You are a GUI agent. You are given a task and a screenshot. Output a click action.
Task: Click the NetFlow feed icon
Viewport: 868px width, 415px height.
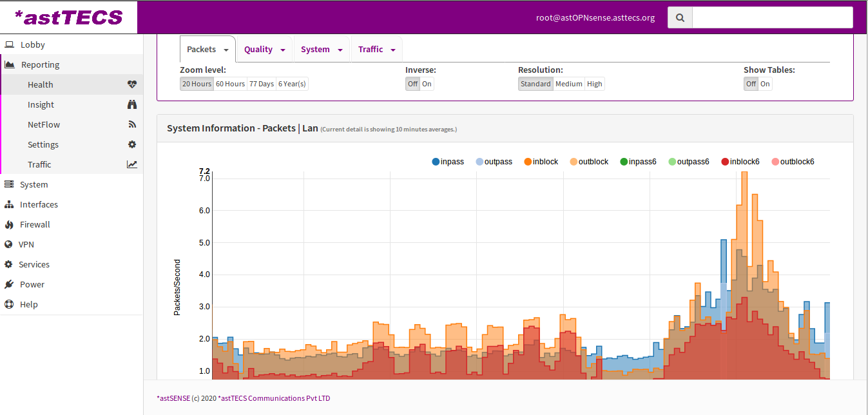(x=132, y=124)
